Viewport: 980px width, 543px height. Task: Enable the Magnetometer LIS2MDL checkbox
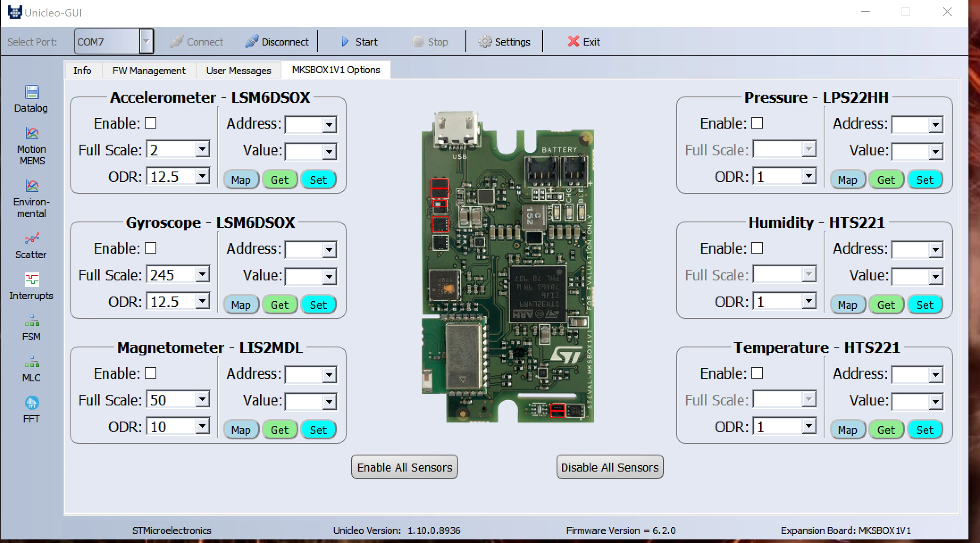pyautogui.click(x=151, y=373)
